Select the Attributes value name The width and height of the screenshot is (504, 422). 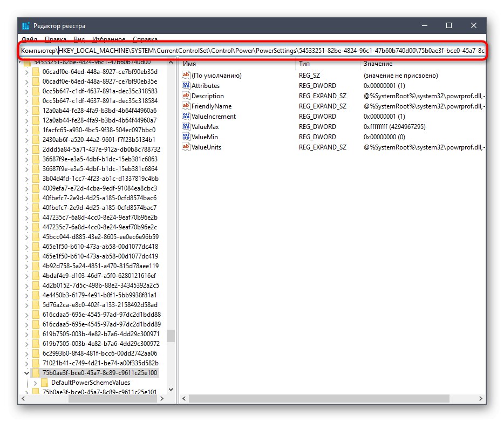click(206, 85)
